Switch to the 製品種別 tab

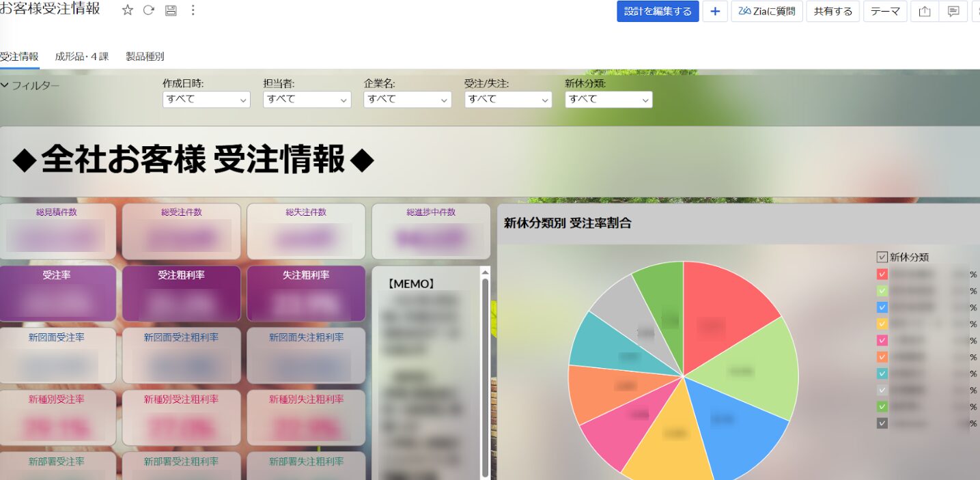145,57
